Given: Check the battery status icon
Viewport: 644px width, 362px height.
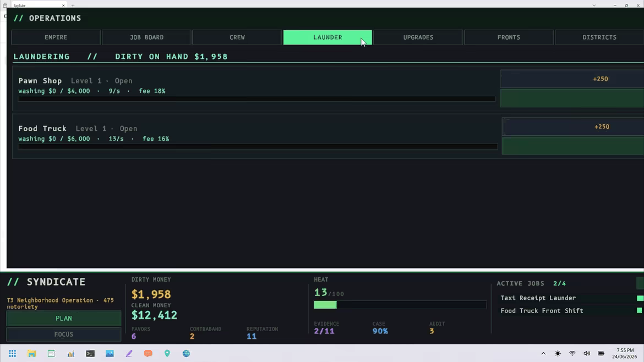Looking at the screenshot, I should (601, 353).
